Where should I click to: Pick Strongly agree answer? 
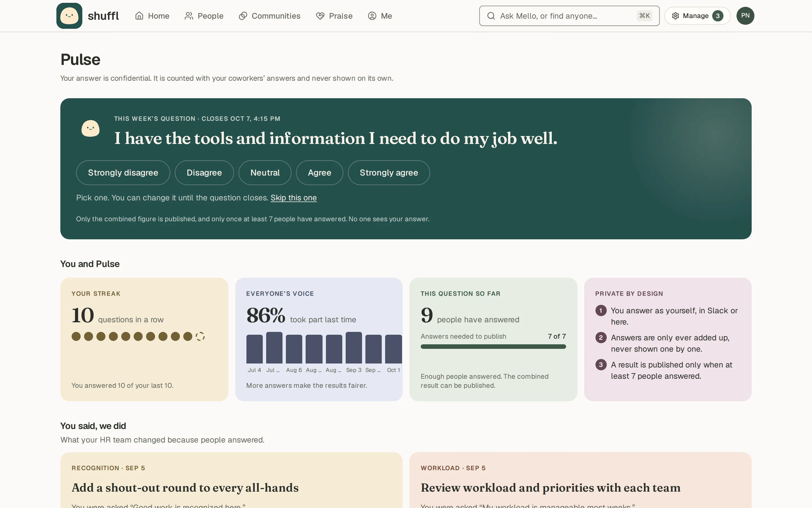389,173
